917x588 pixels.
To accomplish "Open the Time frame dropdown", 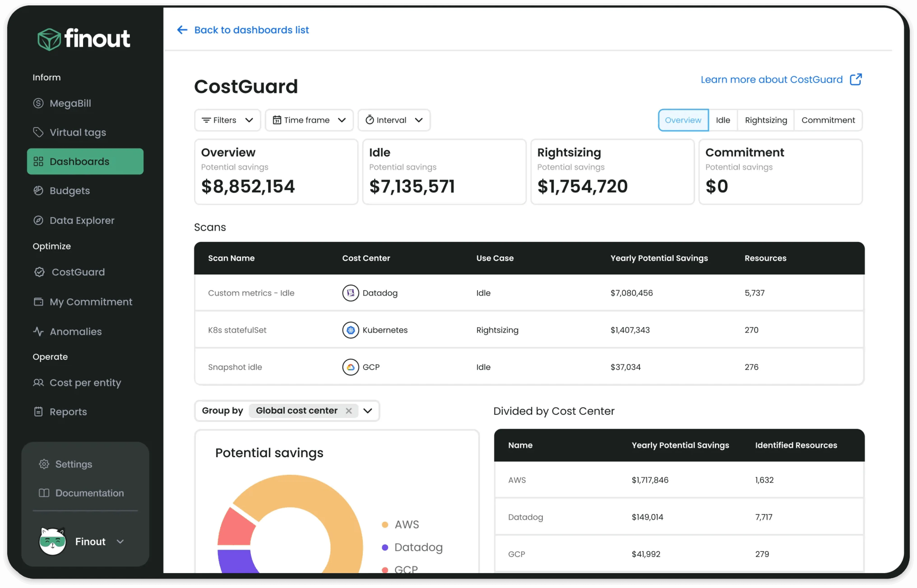I will pyautogui.click(x=309, y=120).
